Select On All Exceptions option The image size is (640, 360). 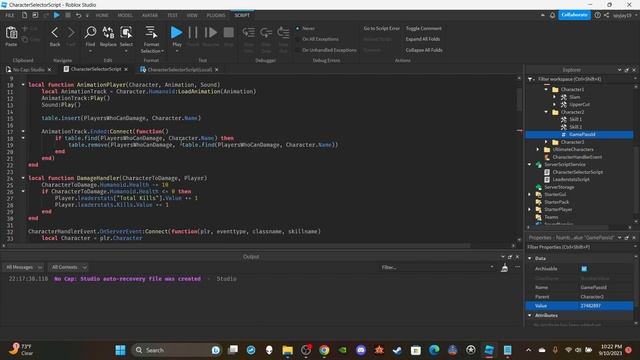(x=320, y=39)
